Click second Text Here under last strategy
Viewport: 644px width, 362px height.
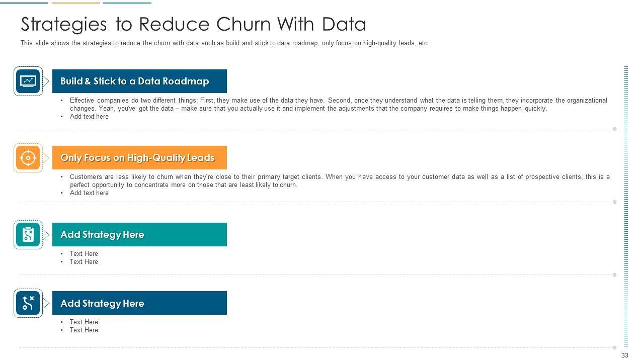(x=84, y=330)
